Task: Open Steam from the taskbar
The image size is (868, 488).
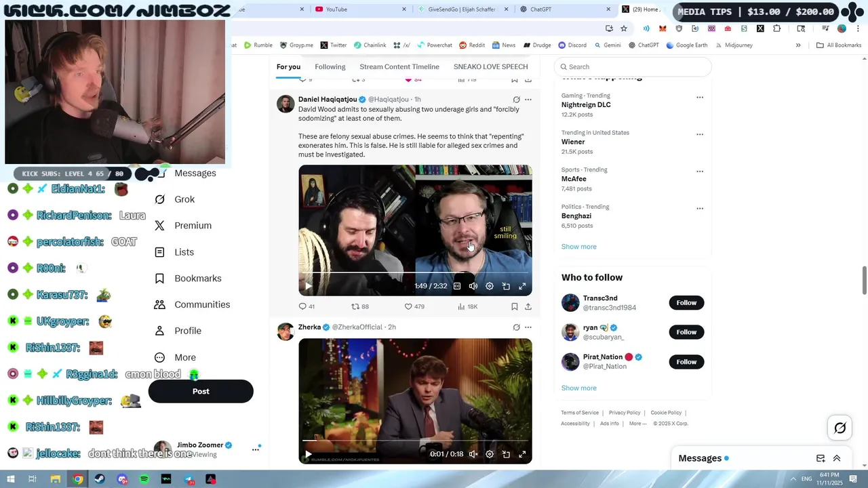Action: tap(100, 479)
